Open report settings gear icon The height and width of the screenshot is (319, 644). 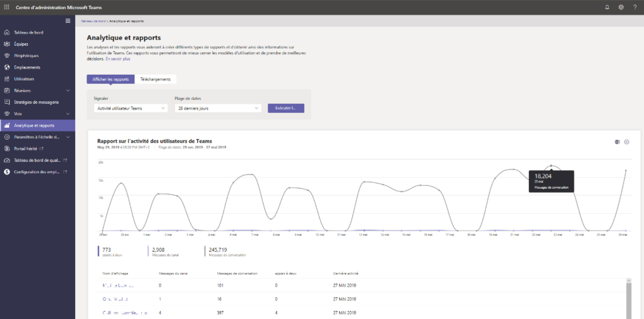click(x=626, y=142)
